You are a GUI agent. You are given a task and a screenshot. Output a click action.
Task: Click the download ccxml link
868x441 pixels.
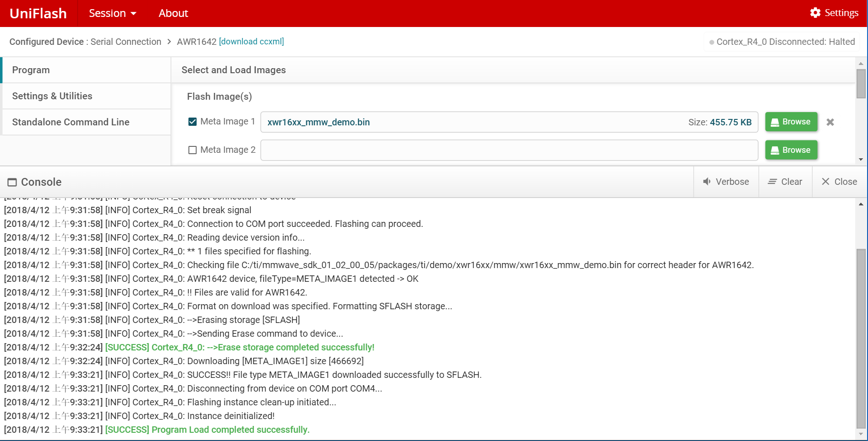(252, 42)
